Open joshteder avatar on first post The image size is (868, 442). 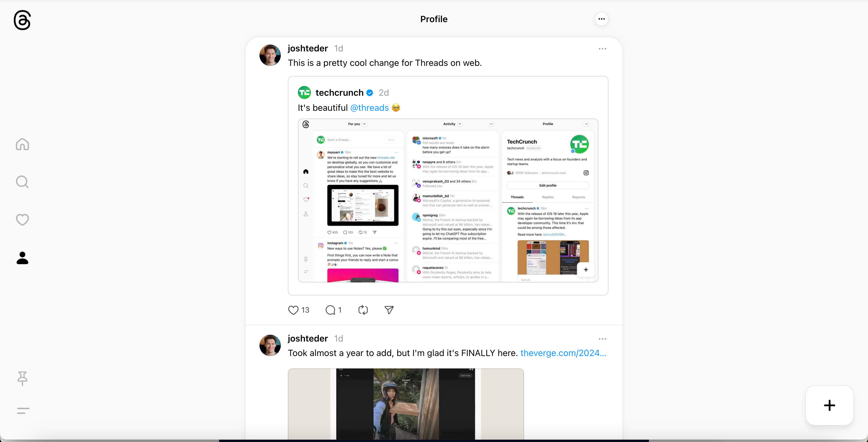pyautogui.click(x=270, y=55)
